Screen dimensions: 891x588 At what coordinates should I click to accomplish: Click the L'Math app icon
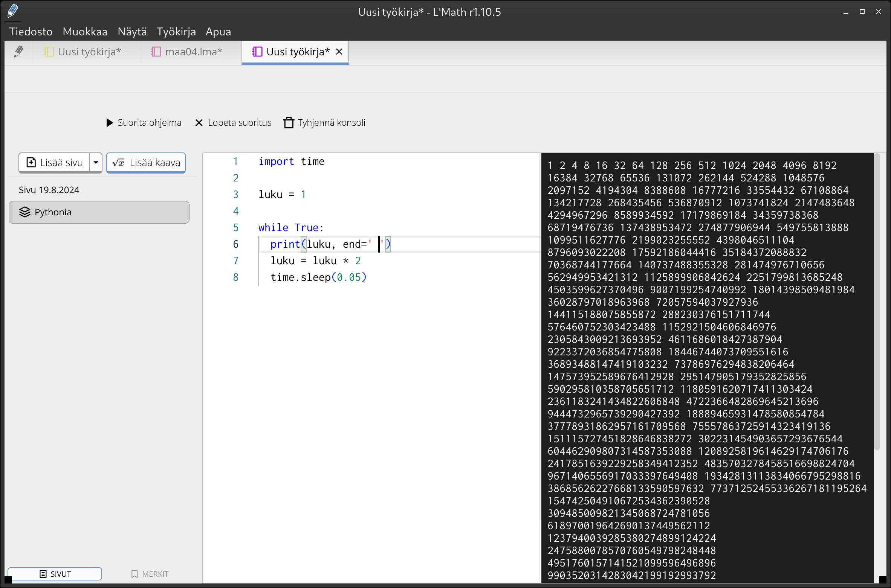coord(12,11)
